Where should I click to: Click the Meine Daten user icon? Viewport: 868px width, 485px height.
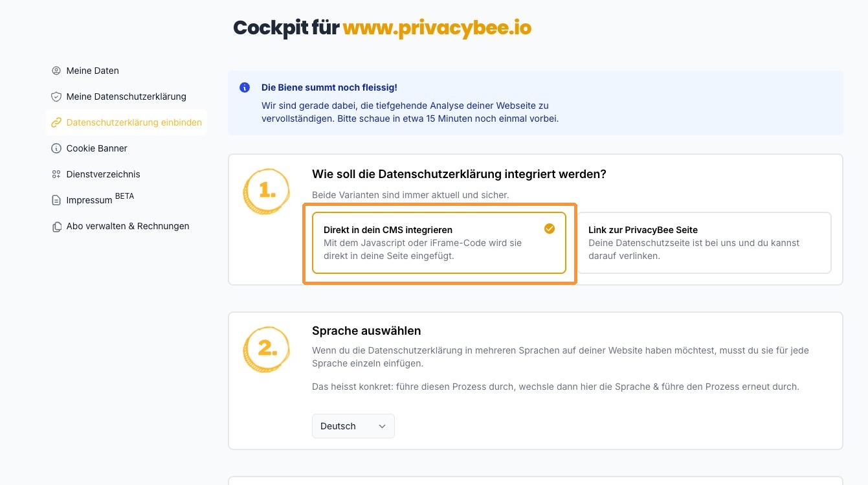pos(56,71)
